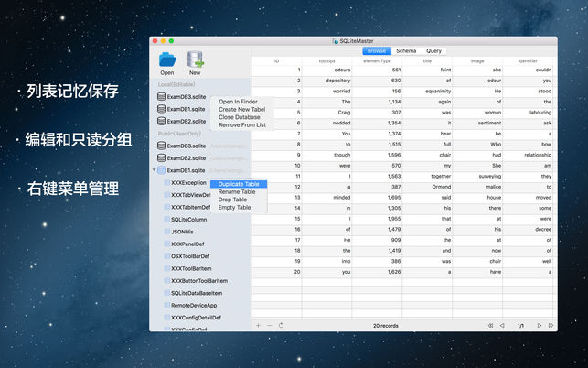
Task: Open the JSONHis table
Action: point(182,232)
